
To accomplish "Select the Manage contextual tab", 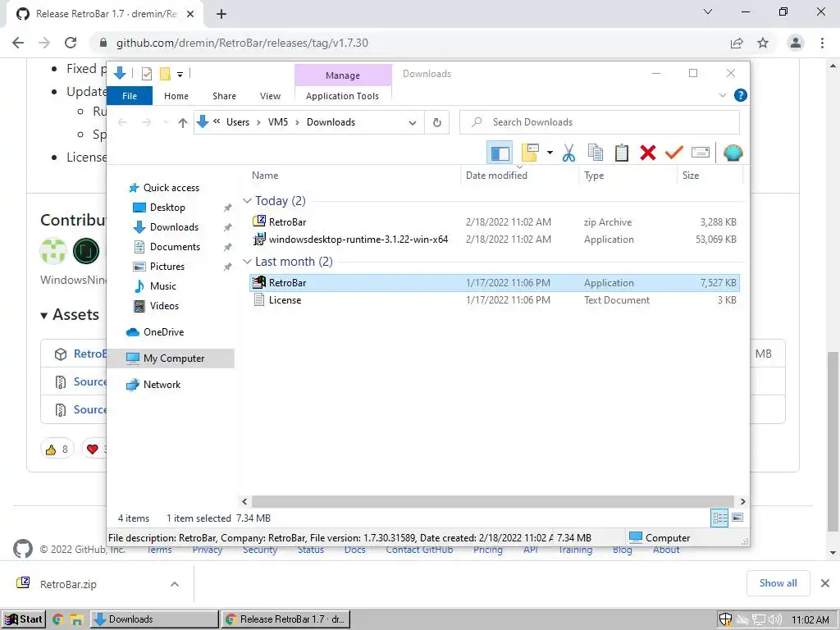I will coord(343,75).
